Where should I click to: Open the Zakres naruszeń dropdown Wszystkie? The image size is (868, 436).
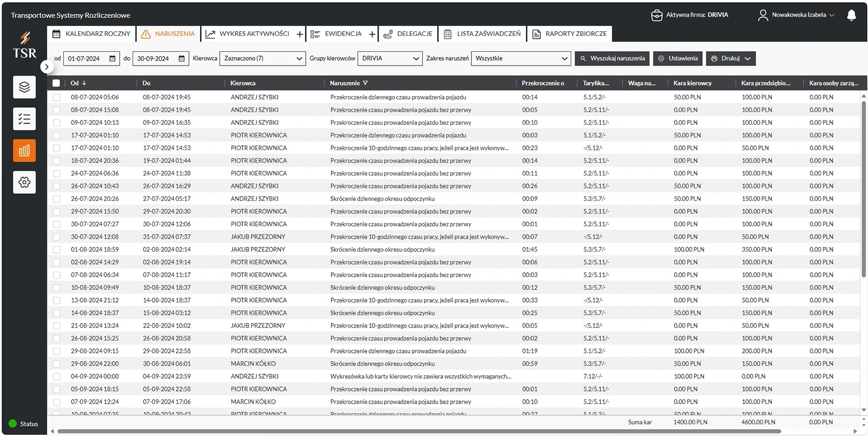coord(521,59)
